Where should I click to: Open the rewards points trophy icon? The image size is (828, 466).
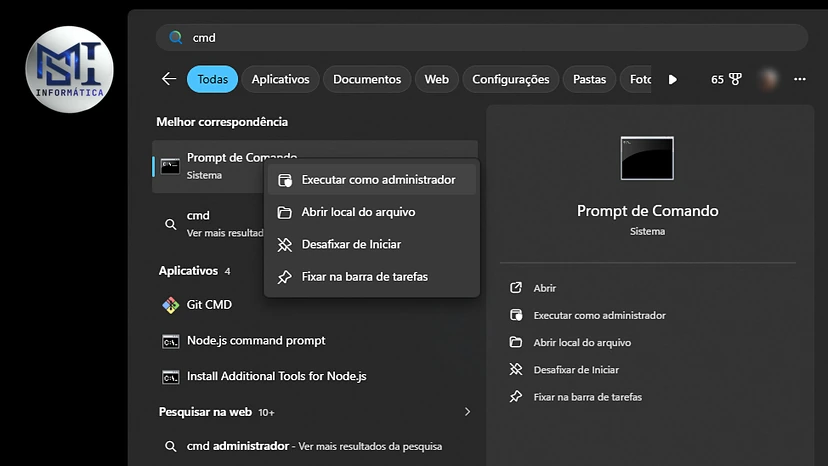735,79
